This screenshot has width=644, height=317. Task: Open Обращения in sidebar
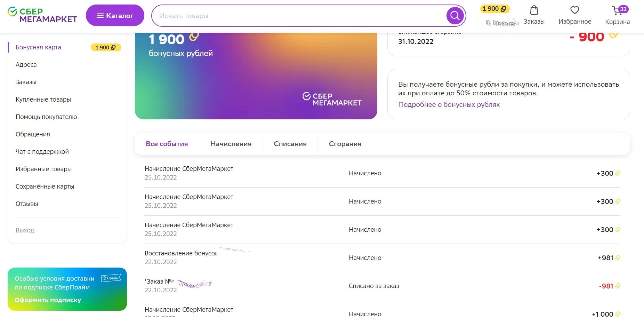click(33, 134)
